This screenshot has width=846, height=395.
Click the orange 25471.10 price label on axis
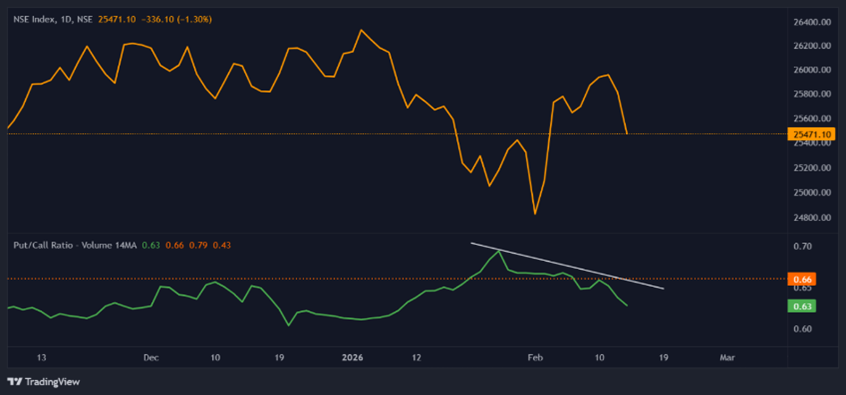point(811,134)
